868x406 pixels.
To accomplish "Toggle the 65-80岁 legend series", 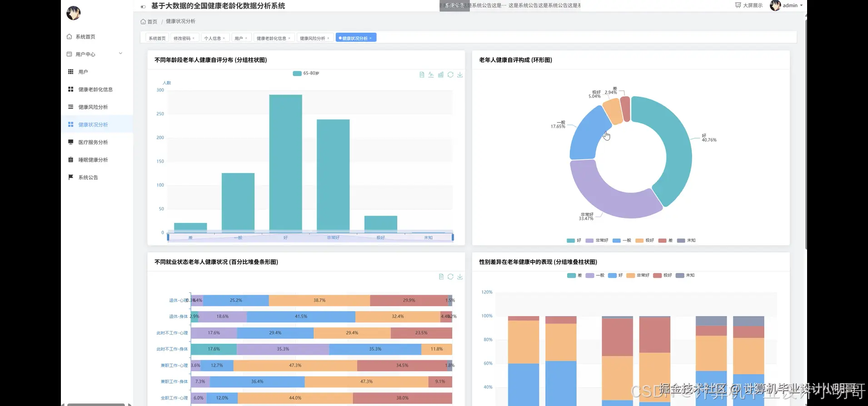I will [306, 73].
